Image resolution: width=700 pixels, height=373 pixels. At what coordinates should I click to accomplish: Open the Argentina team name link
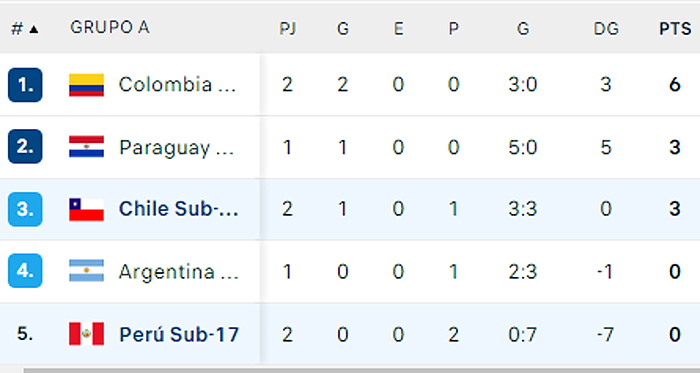click(x=179, y=272)
